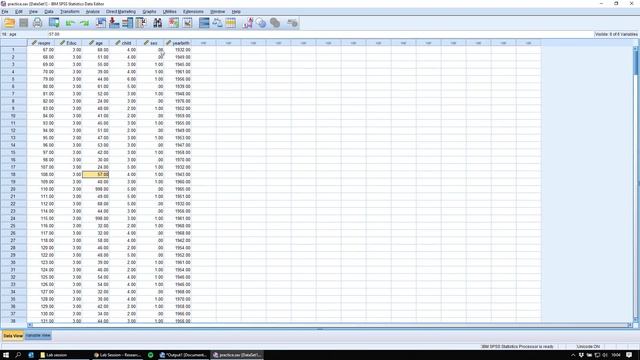Click the Run descriptive statistics icon

click(141, 23)
